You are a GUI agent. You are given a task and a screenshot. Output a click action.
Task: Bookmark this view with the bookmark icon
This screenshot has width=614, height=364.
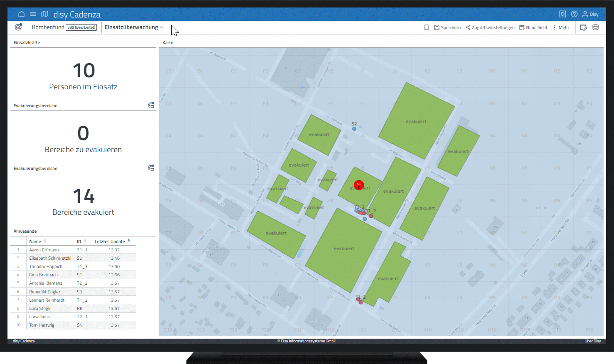pos(426,27)
